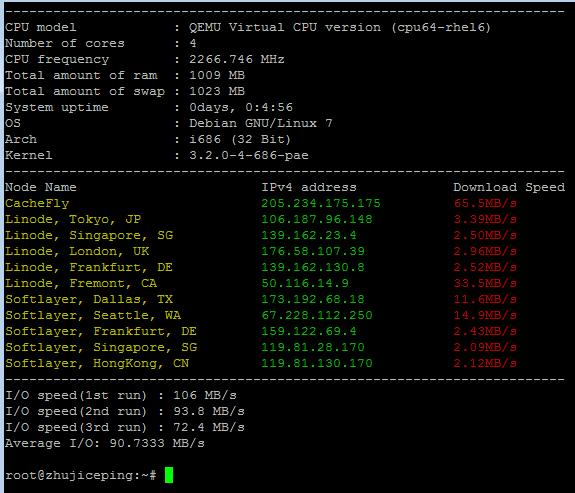Click the Average I/O 90.7333 MB/s line
Screen dimensions: 575x493
tap(105, 443)
